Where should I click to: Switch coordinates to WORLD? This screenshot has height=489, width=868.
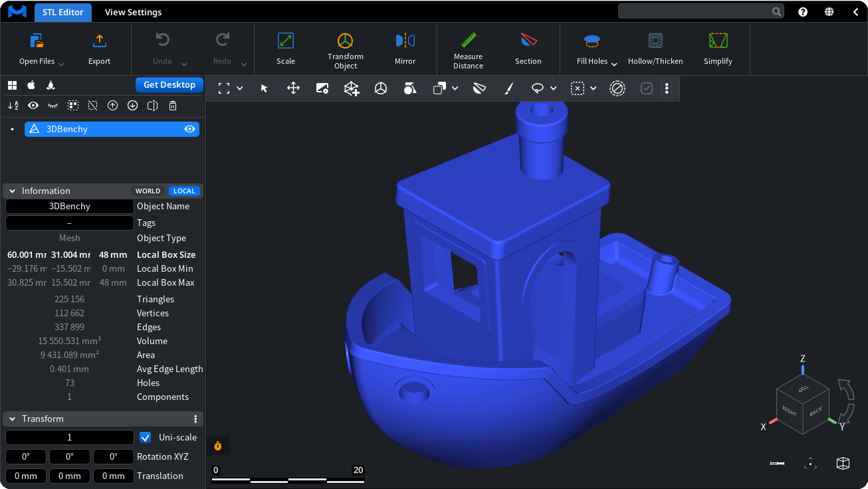click(x=148, y=191)
